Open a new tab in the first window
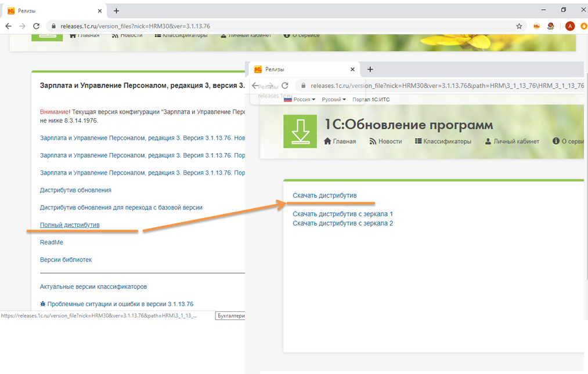Screen dimensions: 588x374 [x=116, y=11]
